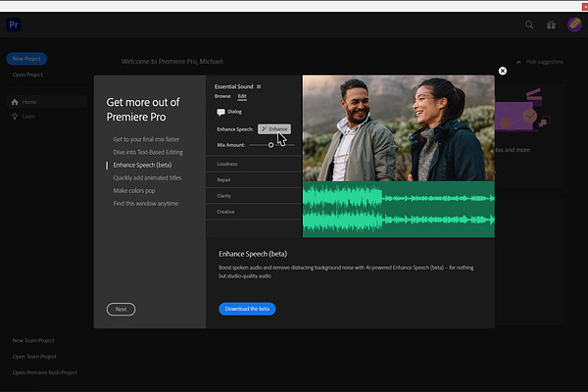Click the photo of two people laughing

pyautogui.click(x=399, y=128)
